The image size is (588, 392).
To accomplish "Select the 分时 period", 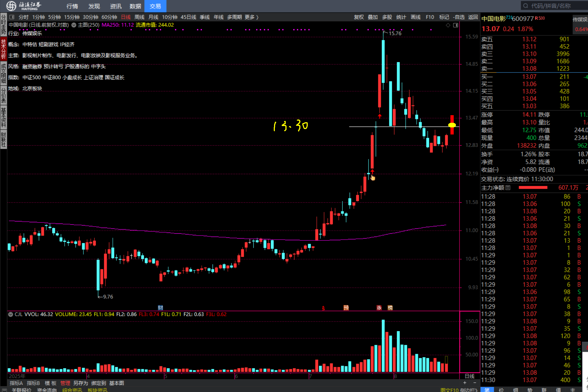I will [x=24, y=17].
